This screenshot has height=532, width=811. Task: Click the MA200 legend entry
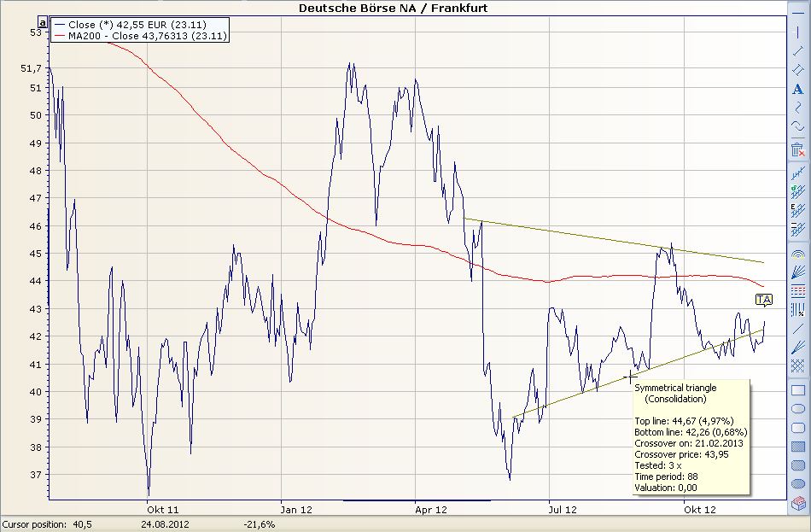pos(138,37)
